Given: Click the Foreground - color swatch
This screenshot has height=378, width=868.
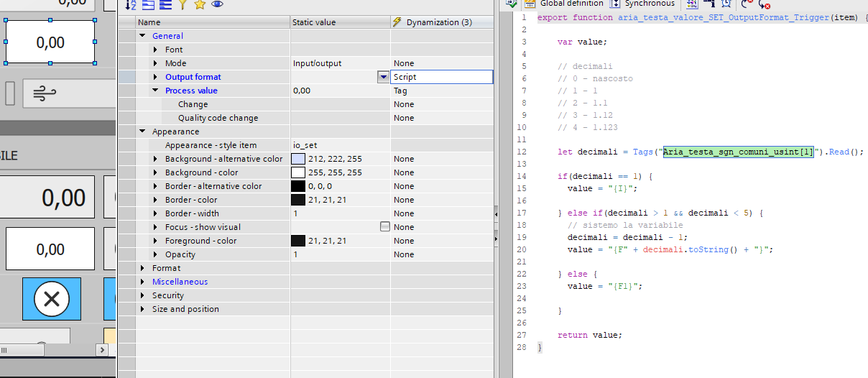Looking at the screenshot, I should click(x=298, y=241).
